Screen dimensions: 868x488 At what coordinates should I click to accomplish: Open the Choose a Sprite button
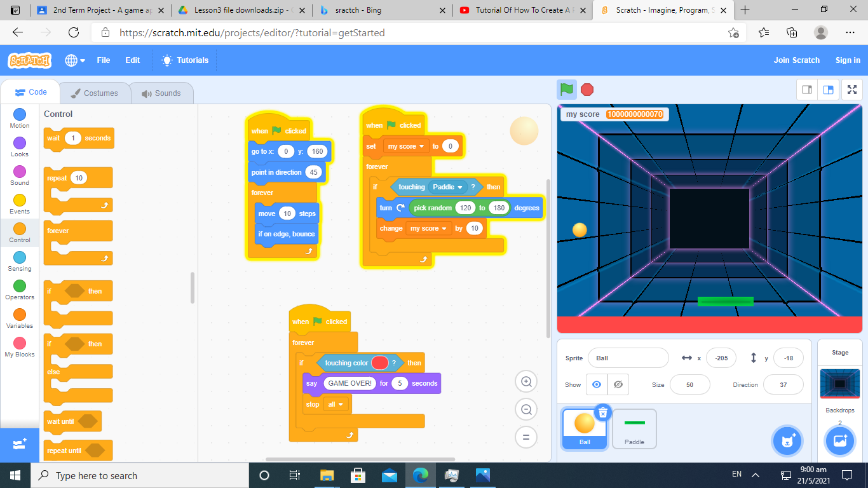click(788, 441)
